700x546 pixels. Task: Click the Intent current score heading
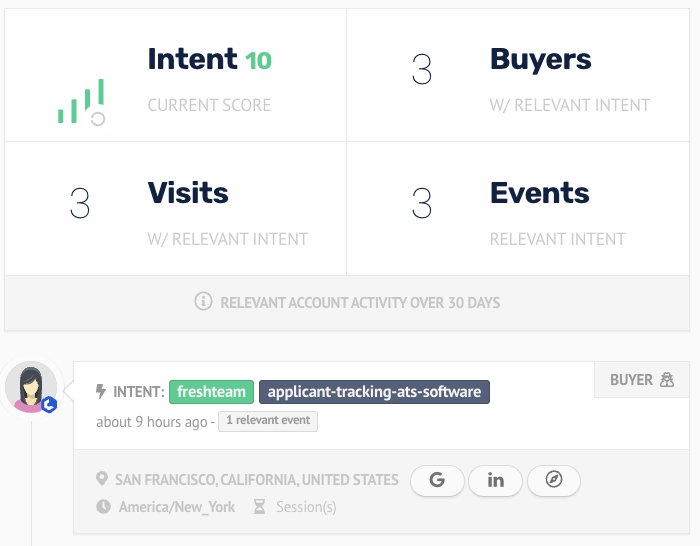coord(192,58)
